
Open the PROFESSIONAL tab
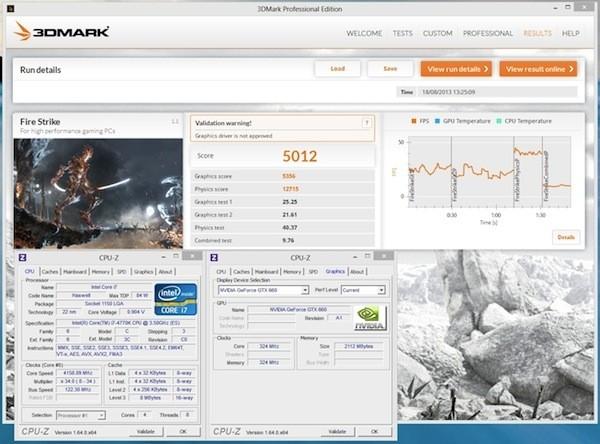488,33
